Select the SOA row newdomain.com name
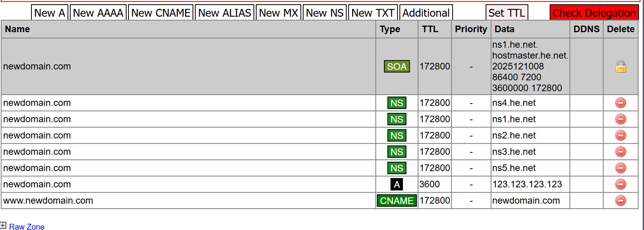Image resolution: width=644 pixels, height=230 pixels. [37, 66]
